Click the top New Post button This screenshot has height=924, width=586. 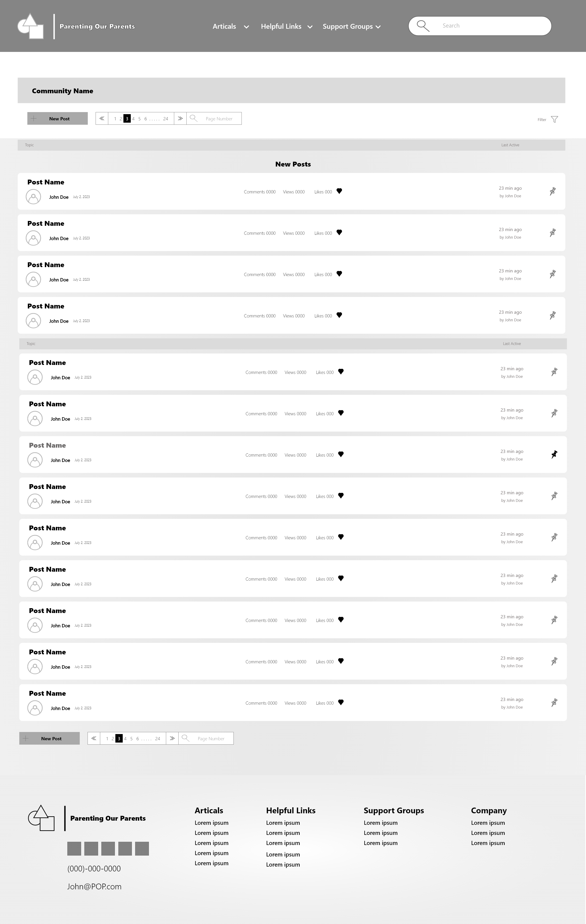[x=58, y=119]
